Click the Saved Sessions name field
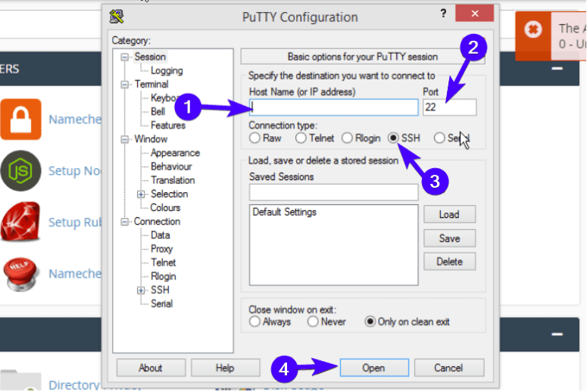587x392 pixels. (333, 193)
